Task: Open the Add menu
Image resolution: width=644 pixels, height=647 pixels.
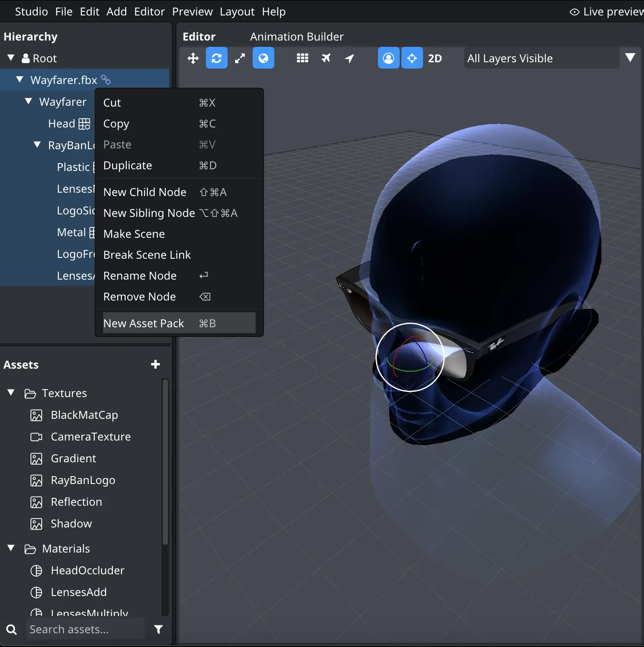Action: tap(117, 12)
